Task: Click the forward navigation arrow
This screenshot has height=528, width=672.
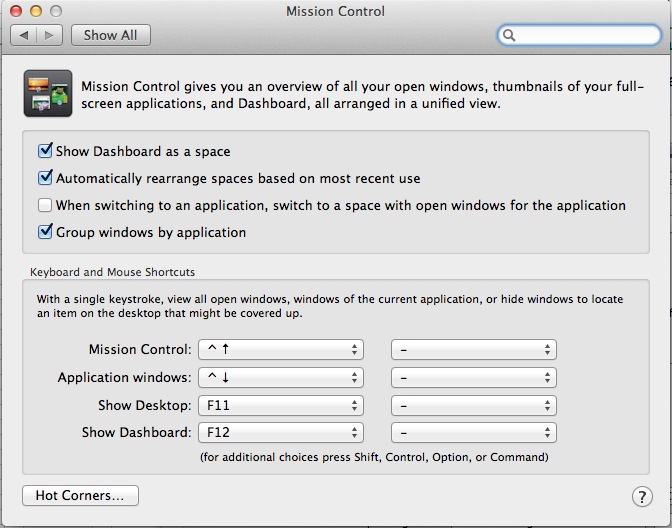Action: [x=50, y=35]
